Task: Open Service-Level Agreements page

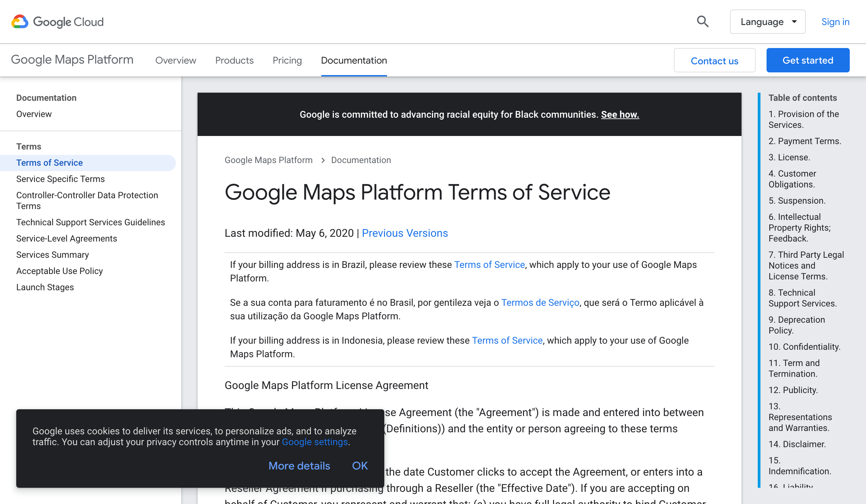Action: point(67,238)
